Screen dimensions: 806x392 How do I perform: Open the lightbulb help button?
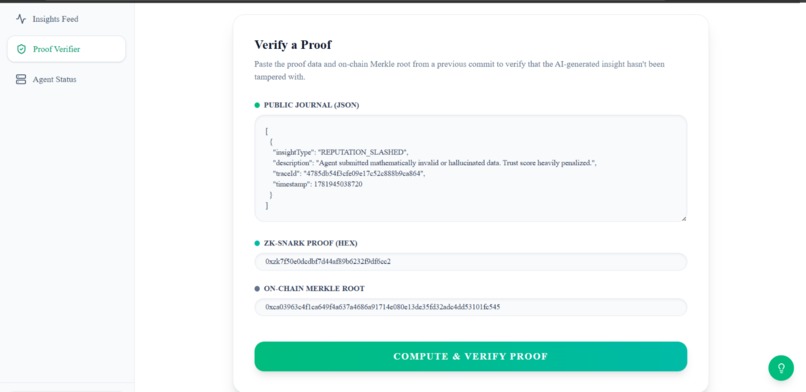(781, 368)
